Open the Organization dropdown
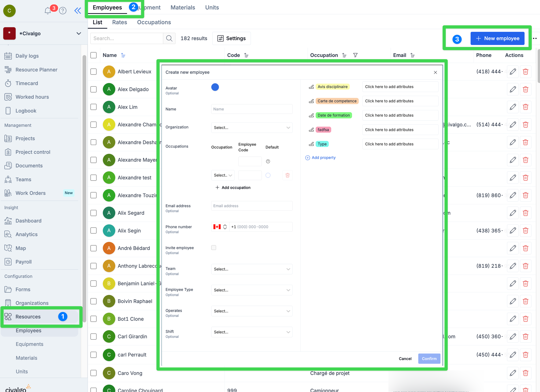Image resolution: width=540 pixels, height=392 pixels. click(x=251, y=128)
